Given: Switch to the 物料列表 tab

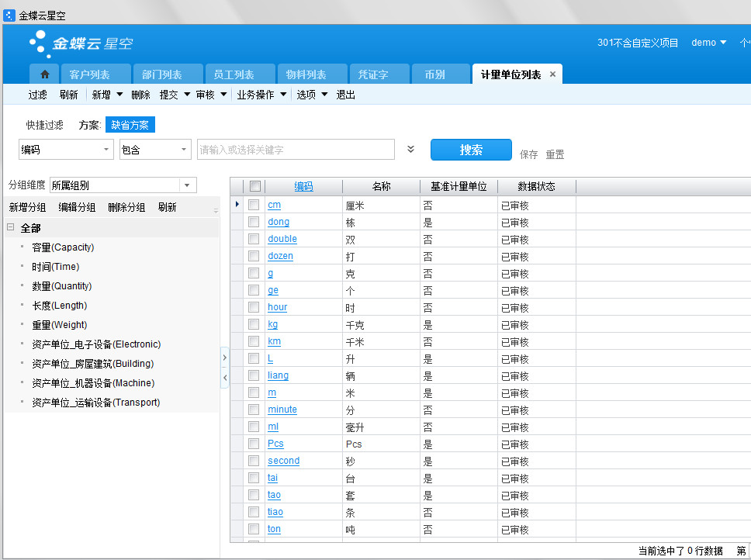Looking at the screenshot, I should (x=306, y=74).
